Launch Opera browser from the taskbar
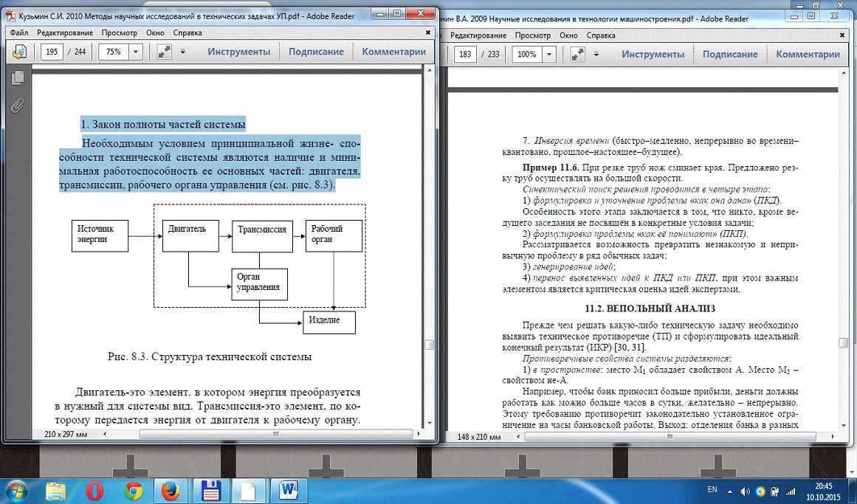The width and height of the screenshot is (857, 504). click(94, 491)
